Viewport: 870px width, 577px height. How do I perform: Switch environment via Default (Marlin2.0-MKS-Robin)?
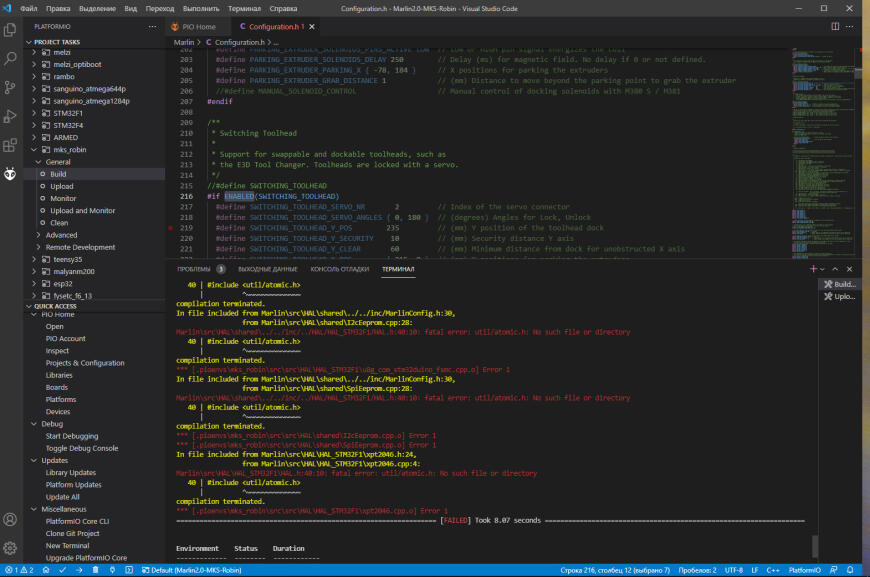click(191, 570)
